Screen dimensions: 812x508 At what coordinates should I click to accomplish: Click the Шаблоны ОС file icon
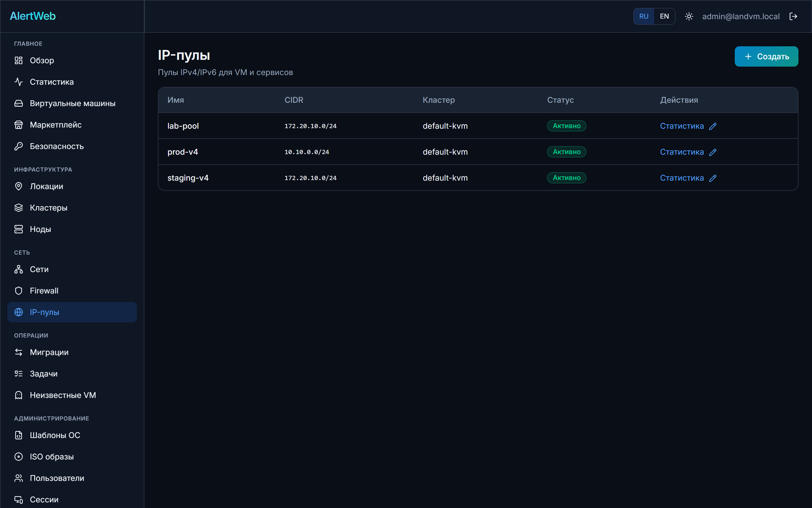click(x=18, y=435)
